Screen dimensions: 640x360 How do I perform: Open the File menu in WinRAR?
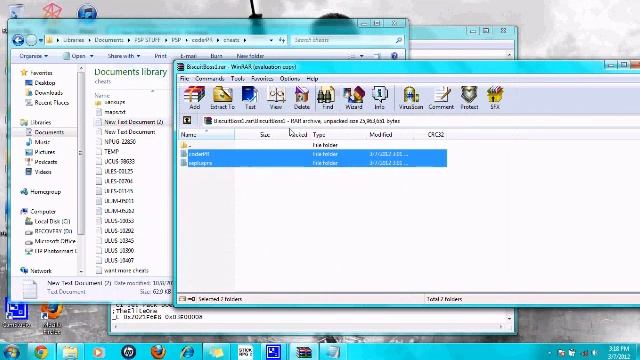[184, 78]
